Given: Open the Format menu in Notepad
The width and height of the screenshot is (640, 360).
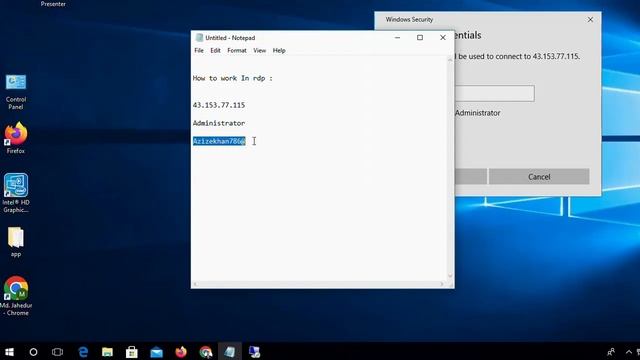Looking at the screenshot, I should pyautogui.click(x=237, y=51).
